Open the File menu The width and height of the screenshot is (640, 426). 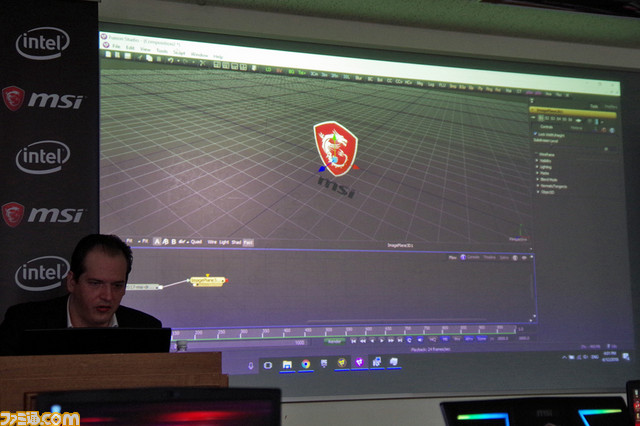coord(116,46)
